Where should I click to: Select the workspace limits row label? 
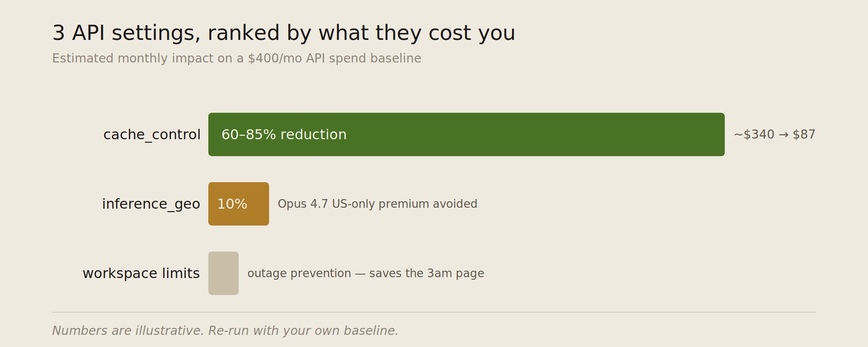(x=141, y=273)
